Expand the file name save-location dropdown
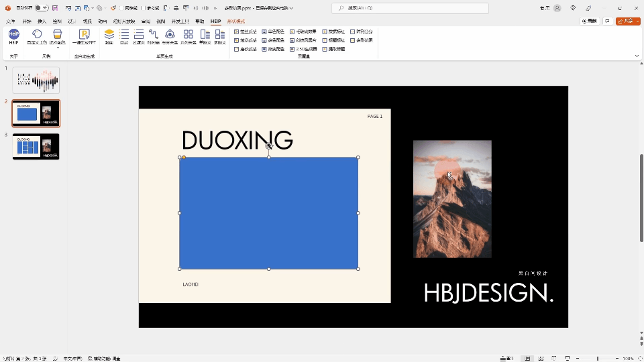This screenshot has height=362, width=644. pos(291,8)
